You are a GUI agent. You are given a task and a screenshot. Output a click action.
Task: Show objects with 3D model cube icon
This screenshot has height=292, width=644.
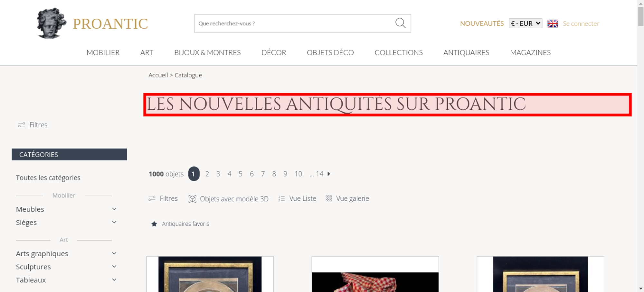(192, 199)
